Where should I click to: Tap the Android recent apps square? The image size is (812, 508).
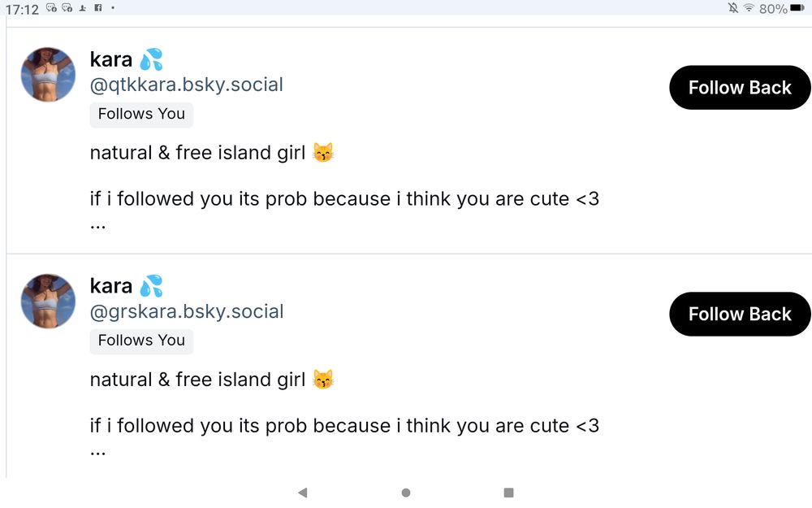508,493
